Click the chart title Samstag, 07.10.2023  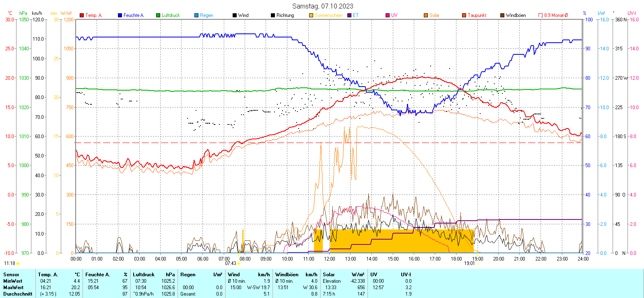[322, 6]
